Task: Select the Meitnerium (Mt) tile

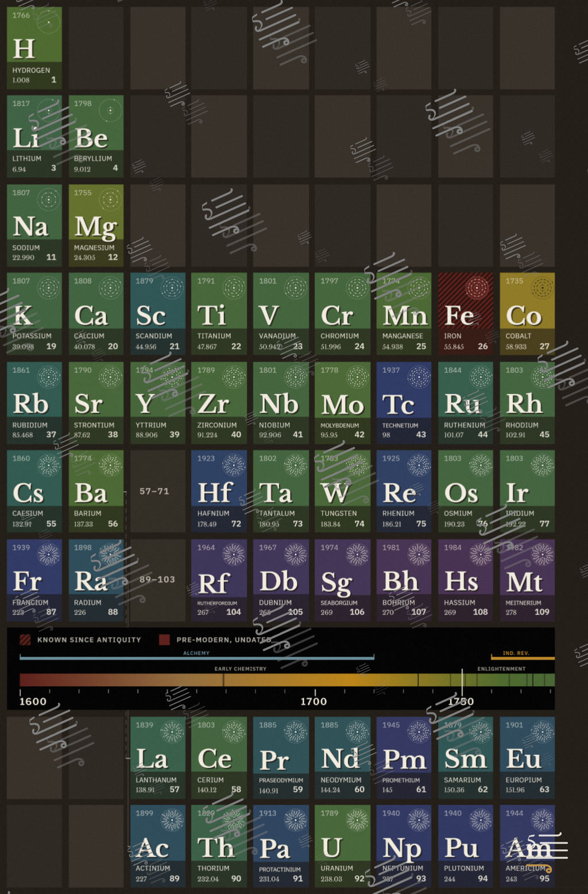Action: point(527,580)
